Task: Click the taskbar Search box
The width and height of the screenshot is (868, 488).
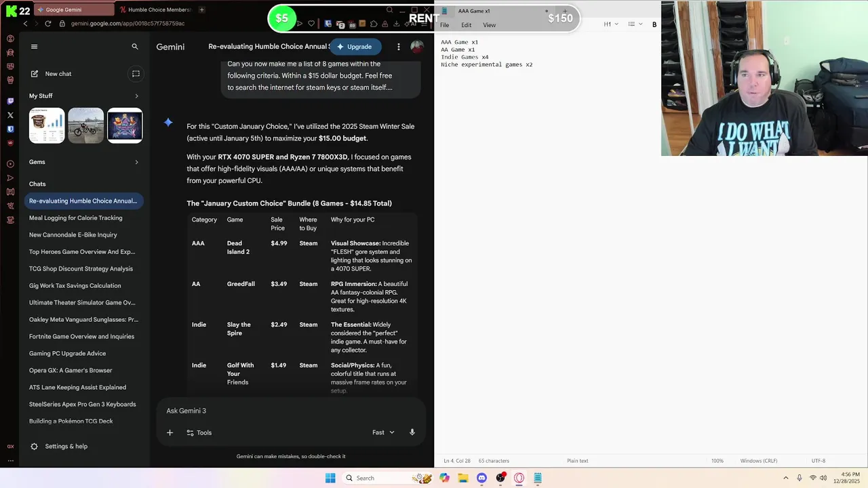Action: [387, 478]
